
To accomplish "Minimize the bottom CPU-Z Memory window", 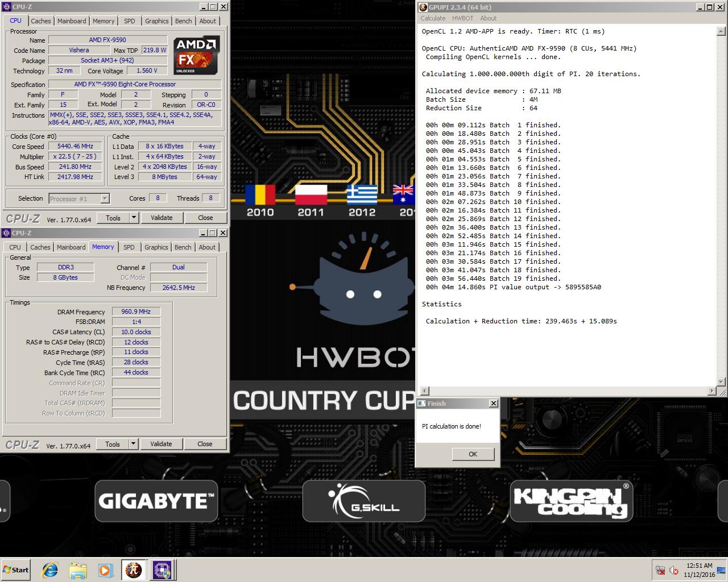I will 203,233.
